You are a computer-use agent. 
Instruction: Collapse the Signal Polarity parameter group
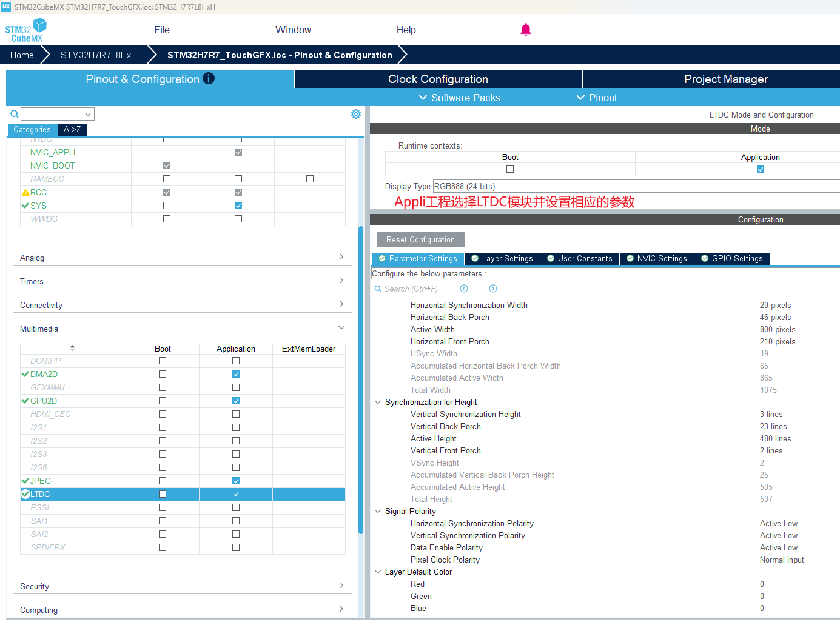point(378,511)
